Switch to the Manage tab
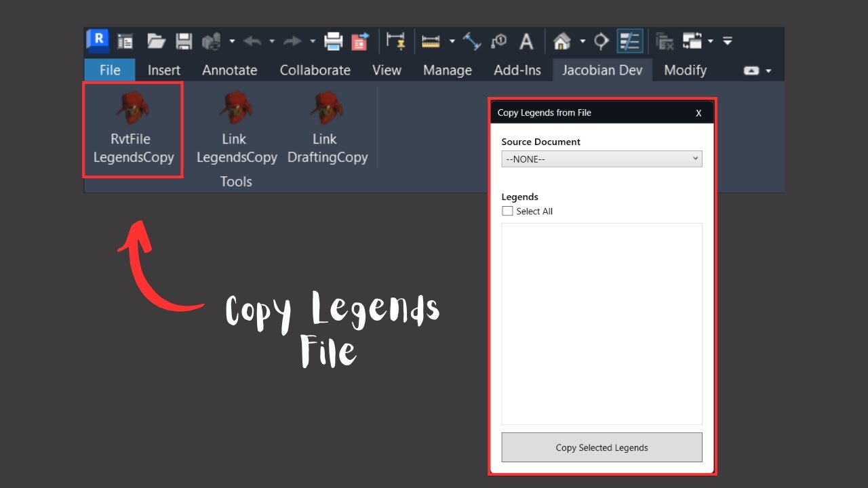 pyautogui.click(x=448, y=70)
